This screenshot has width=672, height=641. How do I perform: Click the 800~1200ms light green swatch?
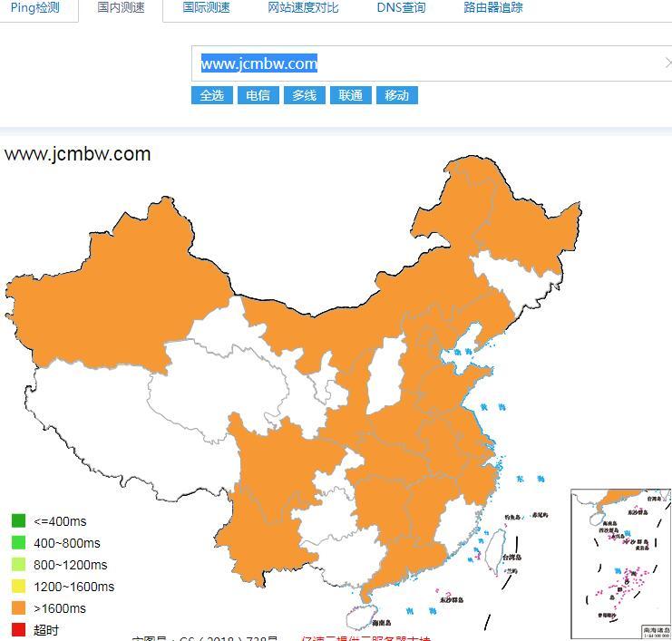(x=18, y=564)
